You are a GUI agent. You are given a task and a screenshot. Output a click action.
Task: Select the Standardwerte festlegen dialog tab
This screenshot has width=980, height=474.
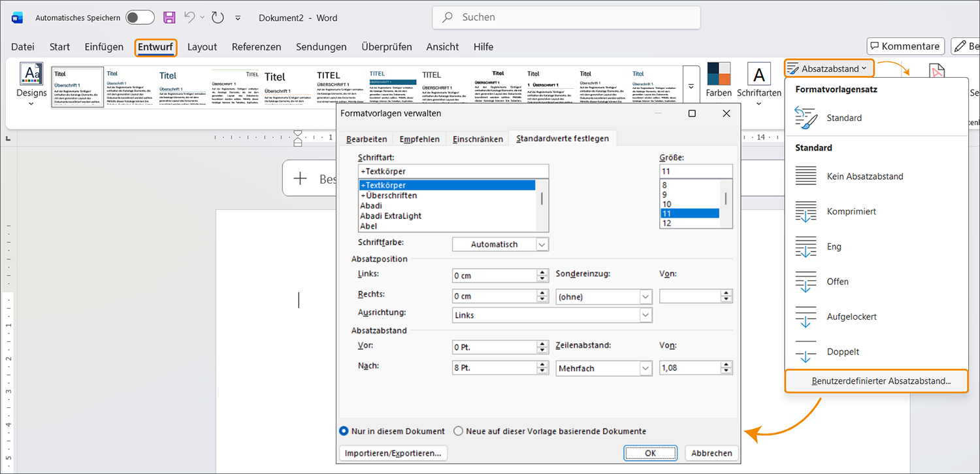563,139
